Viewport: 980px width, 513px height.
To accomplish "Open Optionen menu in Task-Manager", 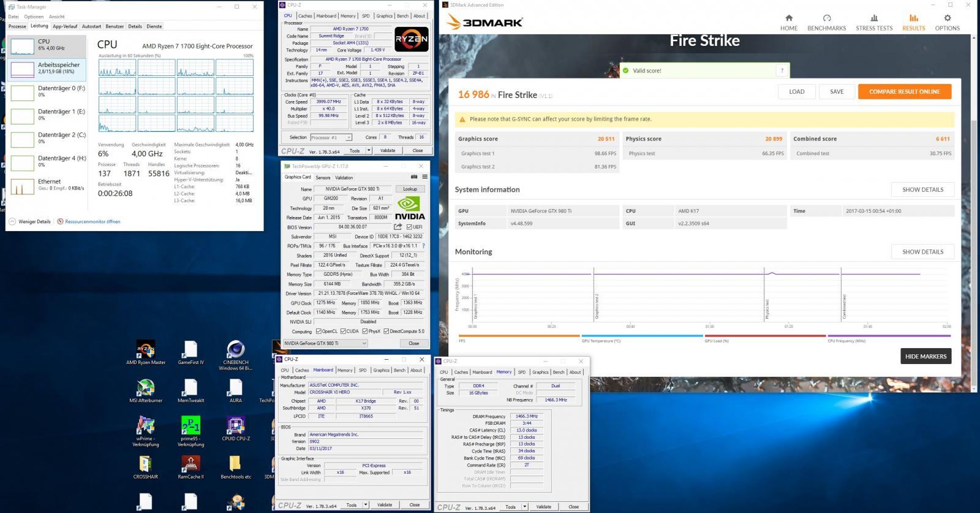I will tap(34, 17).
